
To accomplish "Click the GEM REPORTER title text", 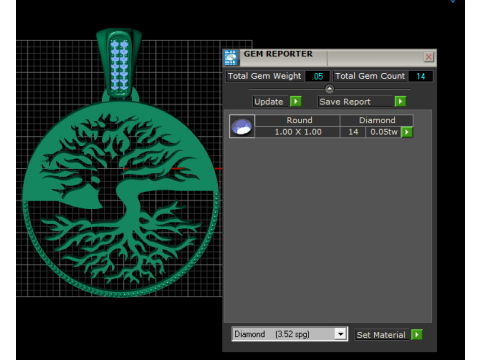I will [x=278, y=54].
